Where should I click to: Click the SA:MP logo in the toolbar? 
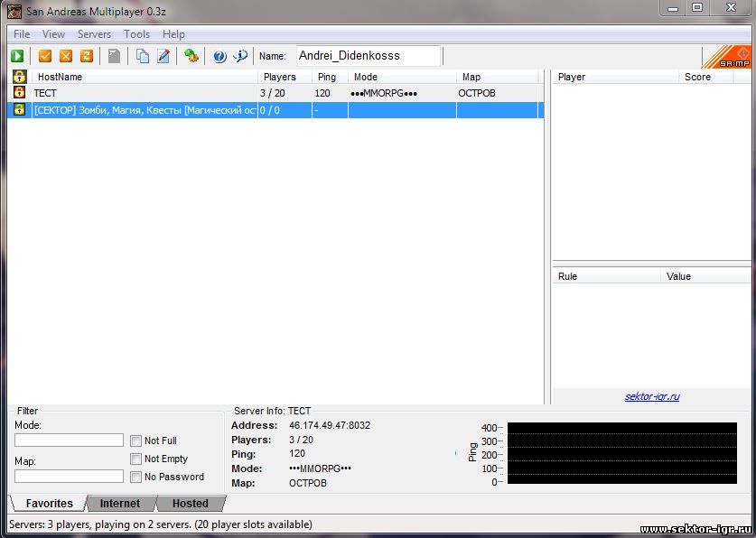click(x=727, y=57)
